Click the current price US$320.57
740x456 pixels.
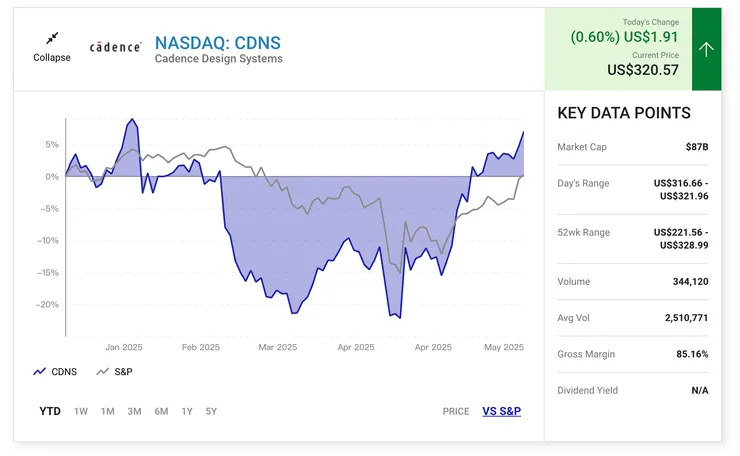pyautogui.click(x=643, y=70)
